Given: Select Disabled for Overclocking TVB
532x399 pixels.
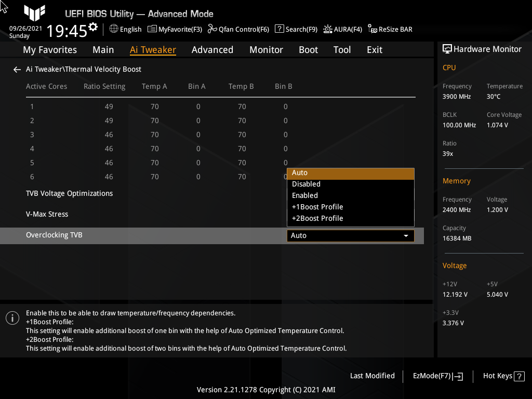Looking at the screenshot, I should pos(305,183).
